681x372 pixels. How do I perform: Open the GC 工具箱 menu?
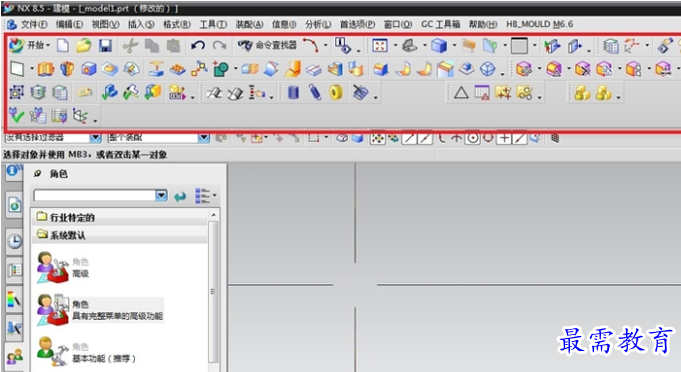click(440, 24)
